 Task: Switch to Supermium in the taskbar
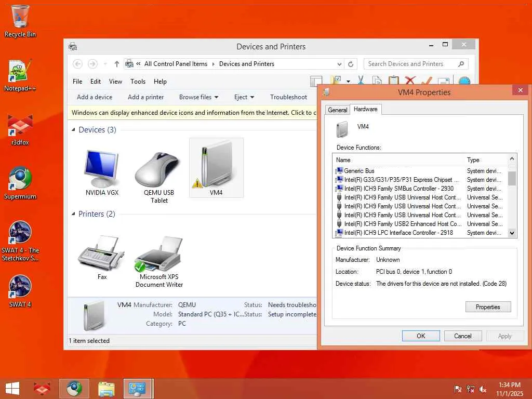[x=74, y=389]
